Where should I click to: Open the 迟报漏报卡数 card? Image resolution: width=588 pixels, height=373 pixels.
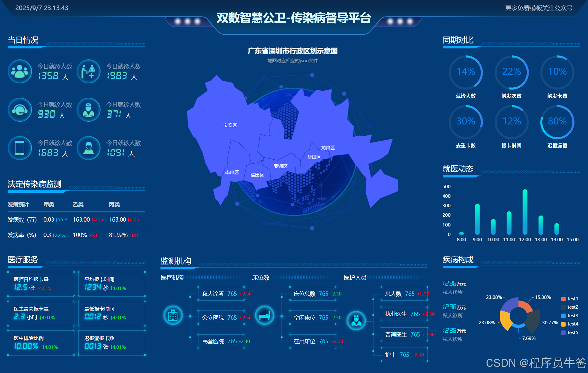pyautogui.click(x=112, y=343)
